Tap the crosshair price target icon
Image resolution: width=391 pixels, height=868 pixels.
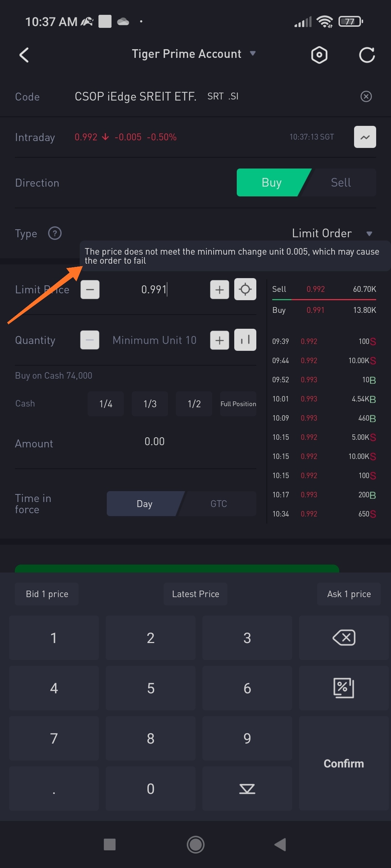click(x=245, y=289)
